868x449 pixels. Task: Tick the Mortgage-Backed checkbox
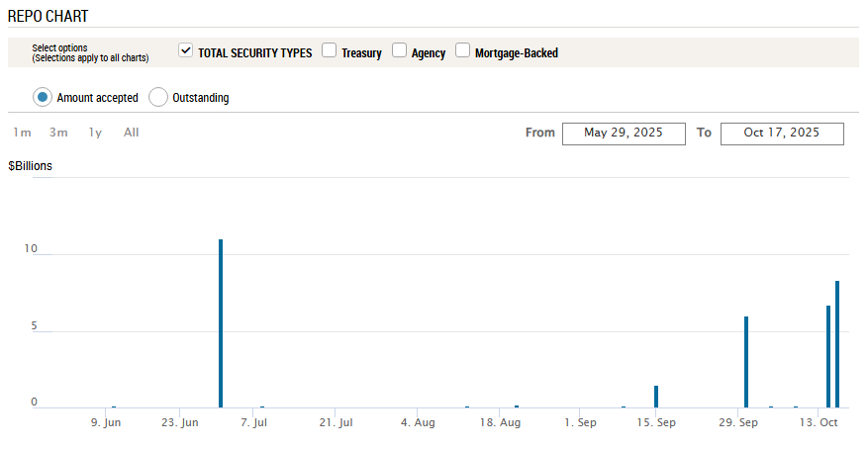coord(462,51)
